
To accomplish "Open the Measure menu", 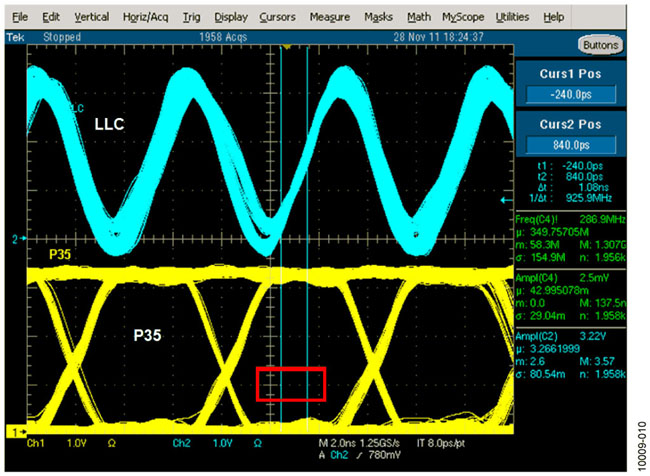I will (330, 17).
